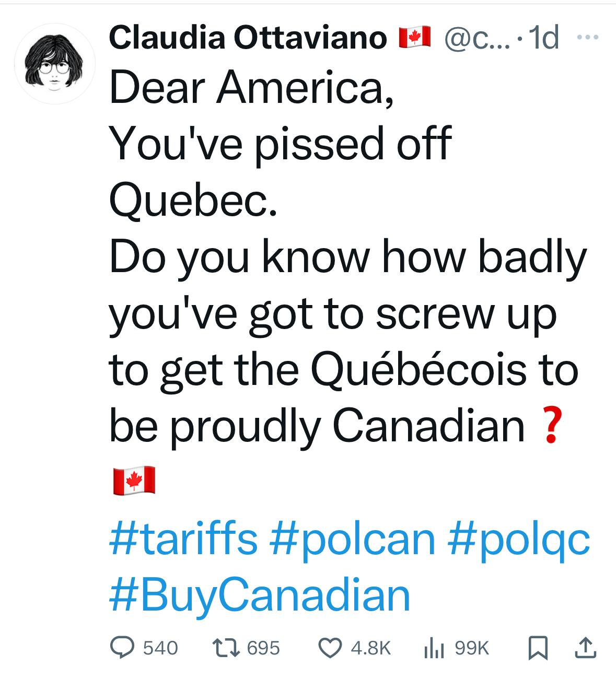The height and width of the screenshot is (679, 616).
Task: Click the 540 replies count
Action: click(x=160, y=648)
